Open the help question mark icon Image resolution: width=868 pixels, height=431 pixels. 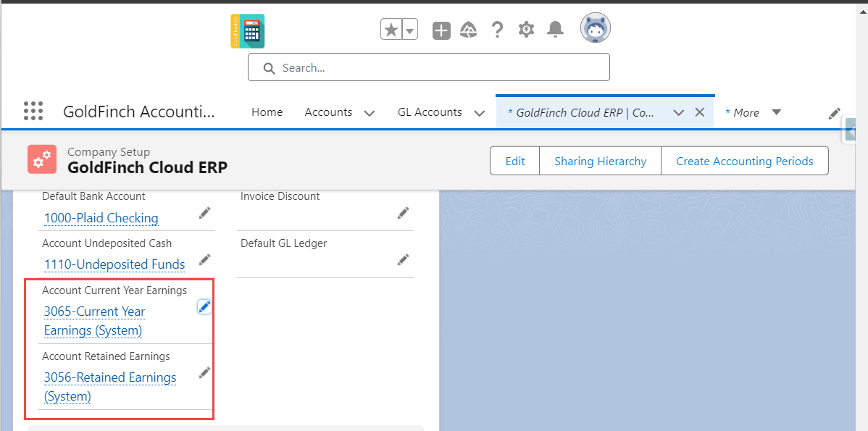point(497,30)
